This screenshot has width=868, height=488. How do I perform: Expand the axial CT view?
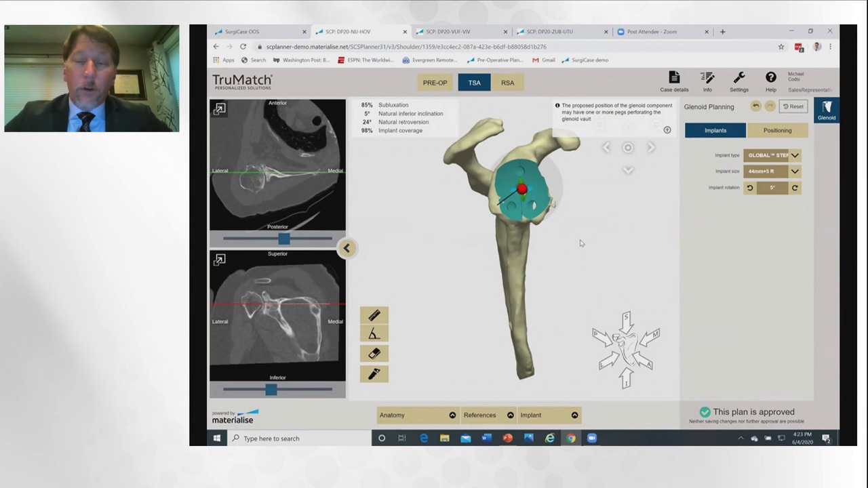click(219, 108)
